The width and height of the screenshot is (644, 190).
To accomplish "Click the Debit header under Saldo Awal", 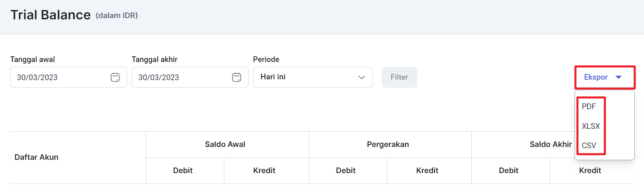I will click(x=183, y=171).
